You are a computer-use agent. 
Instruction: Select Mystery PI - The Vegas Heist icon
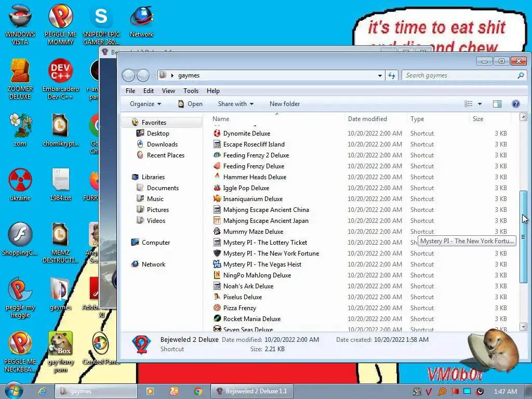point(217,264)
